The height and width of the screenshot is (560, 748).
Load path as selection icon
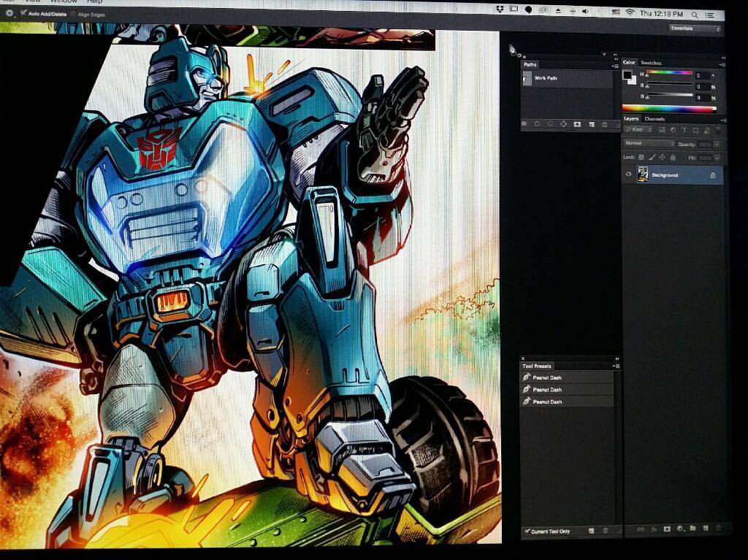[550, 125]
